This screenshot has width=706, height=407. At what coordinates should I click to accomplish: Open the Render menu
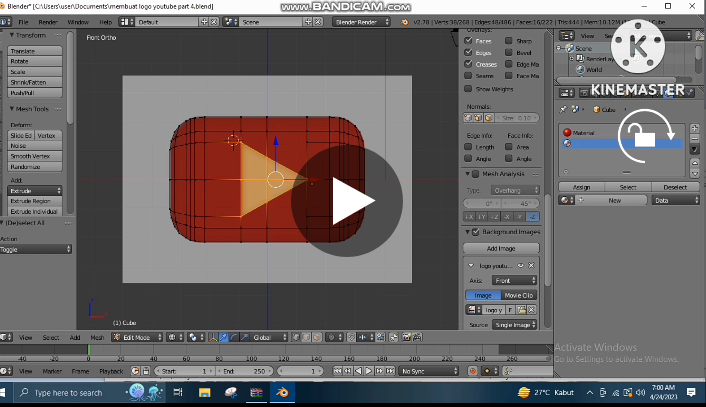(x=48, y=22)
